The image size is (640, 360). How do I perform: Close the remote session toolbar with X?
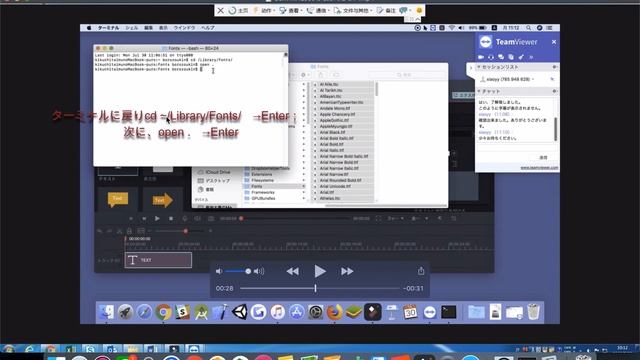click(220, 11)
